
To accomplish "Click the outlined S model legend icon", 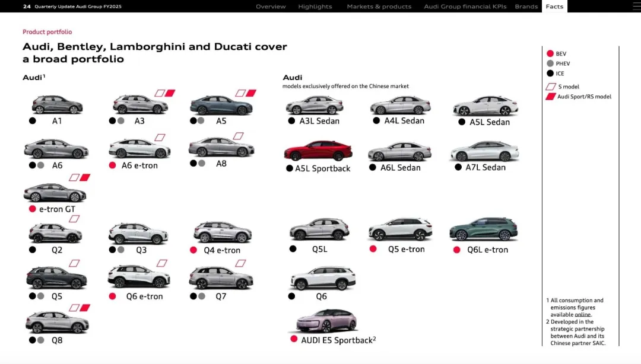I will point(551,87).
